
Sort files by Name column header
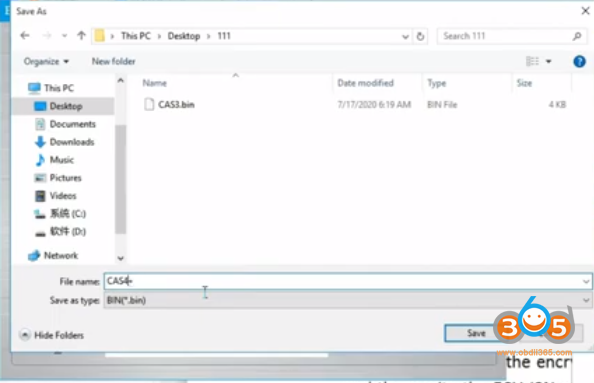point(155,83)
